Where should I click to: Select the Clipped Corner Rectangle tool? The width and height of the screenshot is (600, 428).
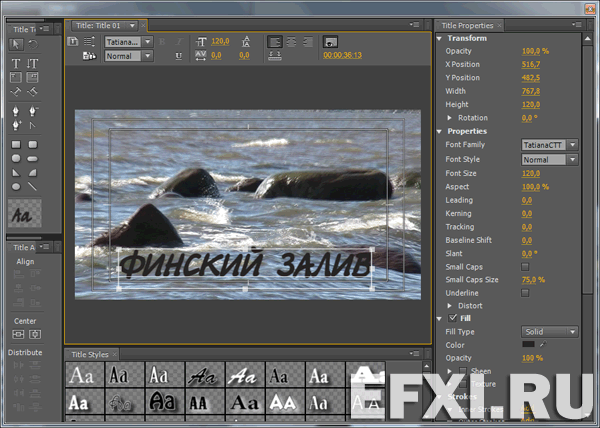(16, 158)
